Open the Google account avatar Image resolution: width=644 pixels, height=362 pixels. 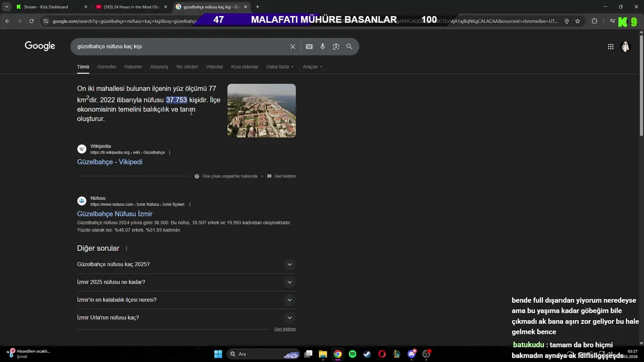pyautogui.click(x=625, y=46)
